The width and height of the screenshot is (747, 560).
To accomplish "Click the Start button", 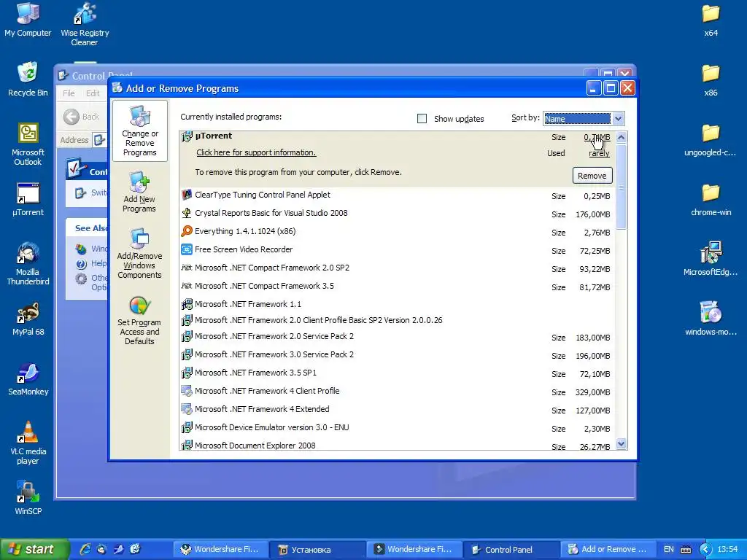I will [34, 549].
